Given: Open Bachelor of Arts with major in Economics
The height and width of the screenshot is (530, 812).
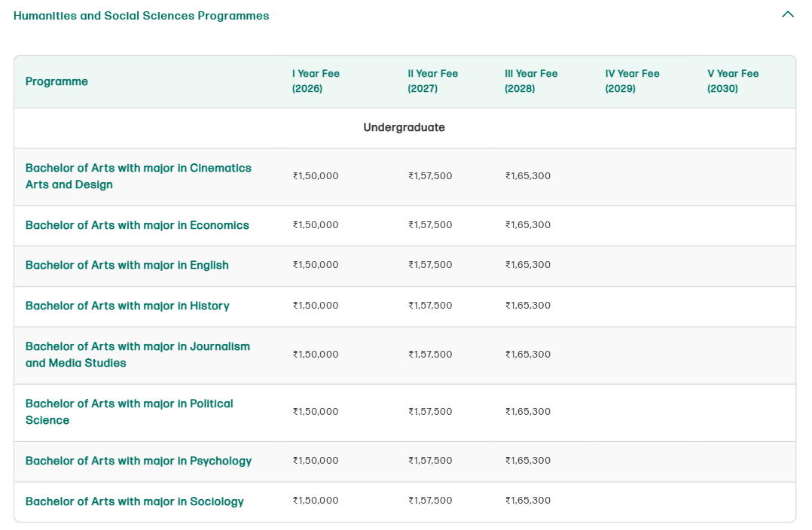Looking at the screenshot, I should point(137,225).
